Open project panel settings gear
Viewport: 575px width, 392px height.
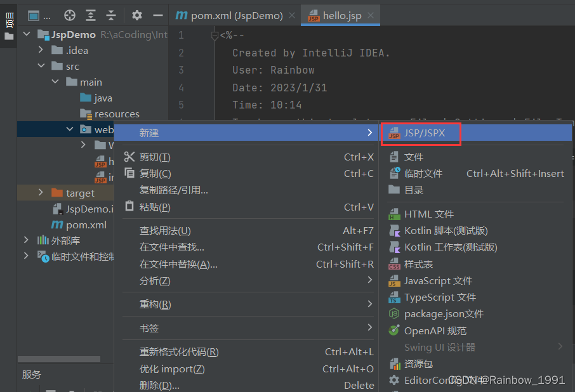[x=137, y=15]
